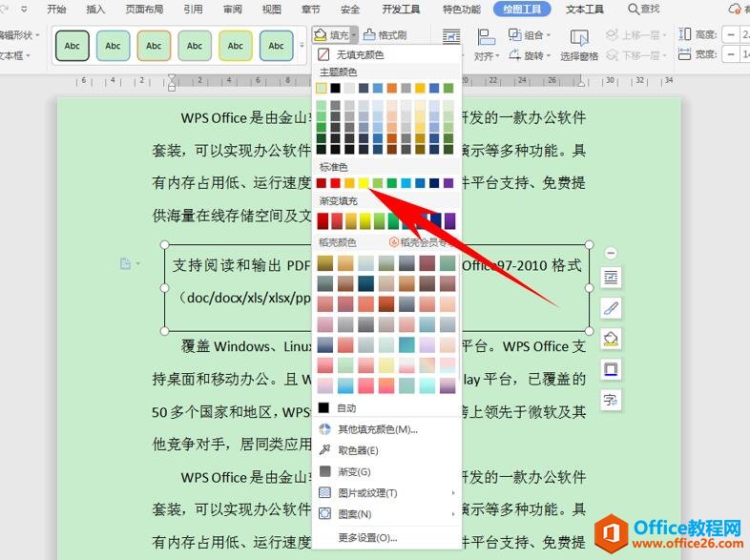The width and height of the screenshot is (750, 560).
Task: Click the color wheel icon for other colors
Action: pyautogui.click(x=324, y=429)
